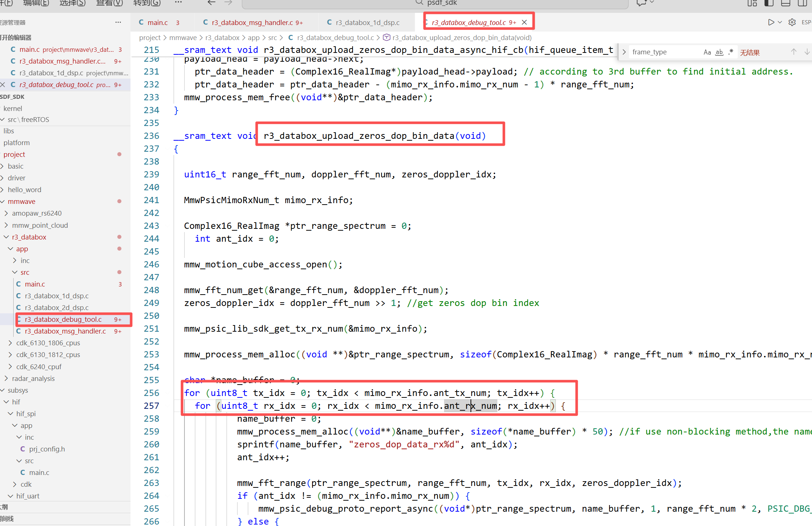Collapse the hif_spi folder
Screen dimensions: 812x526
pos(11,414)
